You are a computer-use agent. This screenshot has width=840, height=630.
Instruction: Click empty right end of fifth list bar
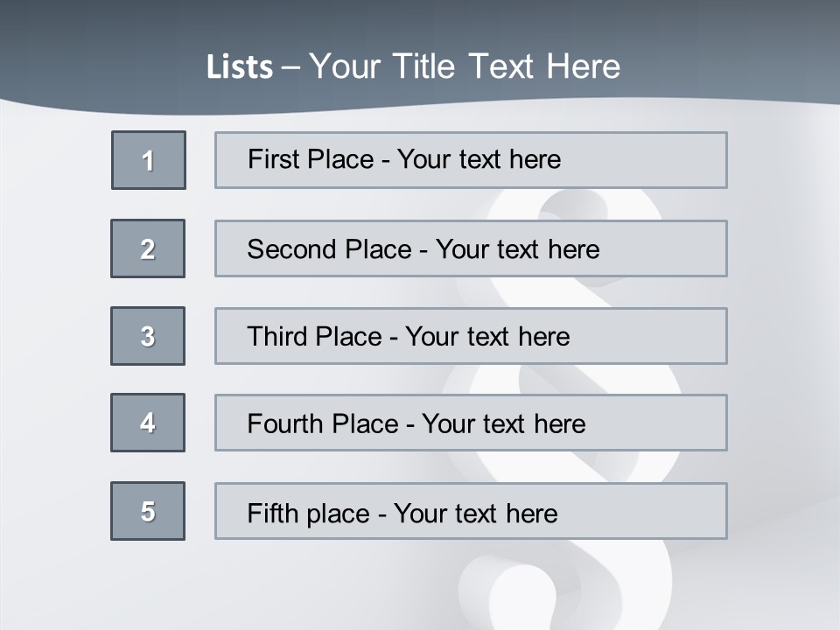coord(665,511)
